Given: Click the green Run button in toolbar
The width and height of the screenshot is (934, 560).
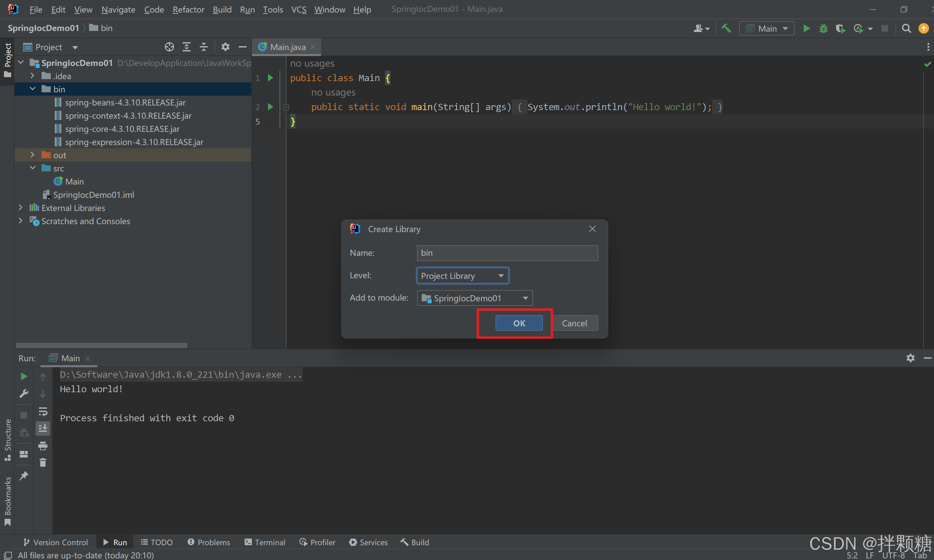Looking at the screenshot, I should (x=806, y=29).
